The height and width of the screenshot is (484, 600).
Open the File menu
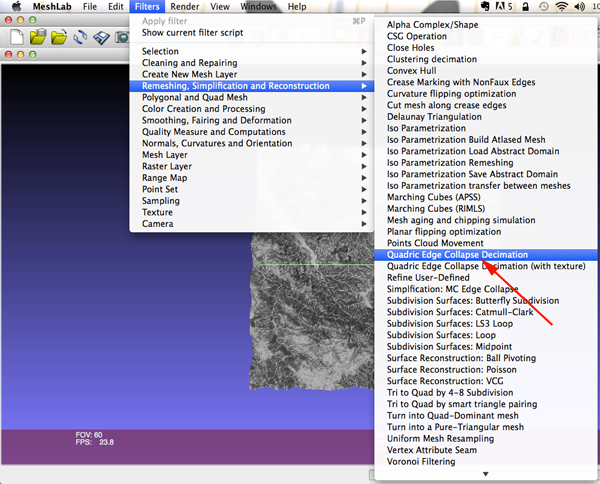[90, 7]
